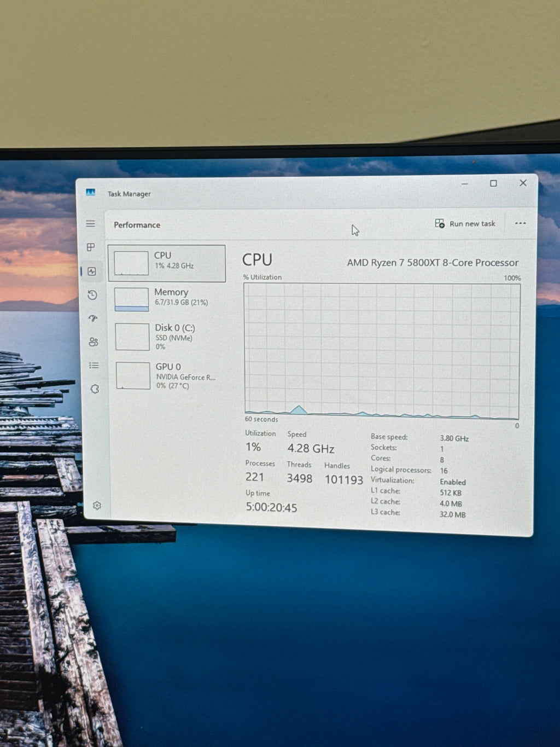This screenshot has width=560, height=747.
Task: Select the CPU performance entry
Action: [167, 263]
